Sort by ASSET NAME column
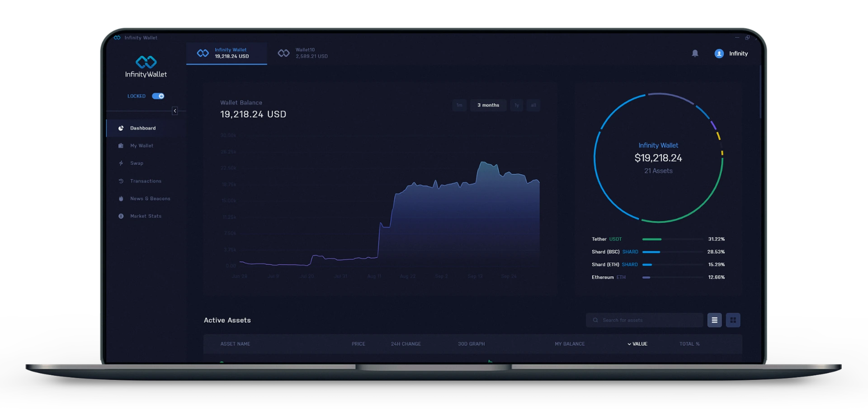Screen dimensions: 868x409 235,344
